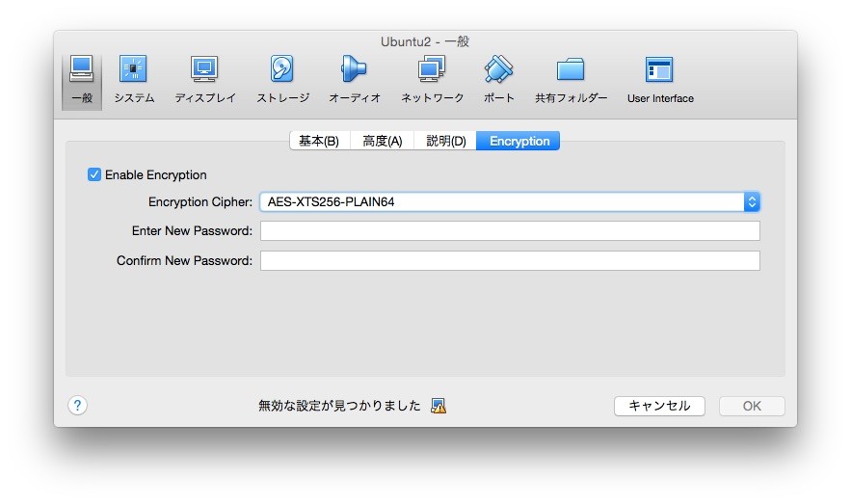Open help with the question mark button
851x504 pixels.
tap(78, 406)
